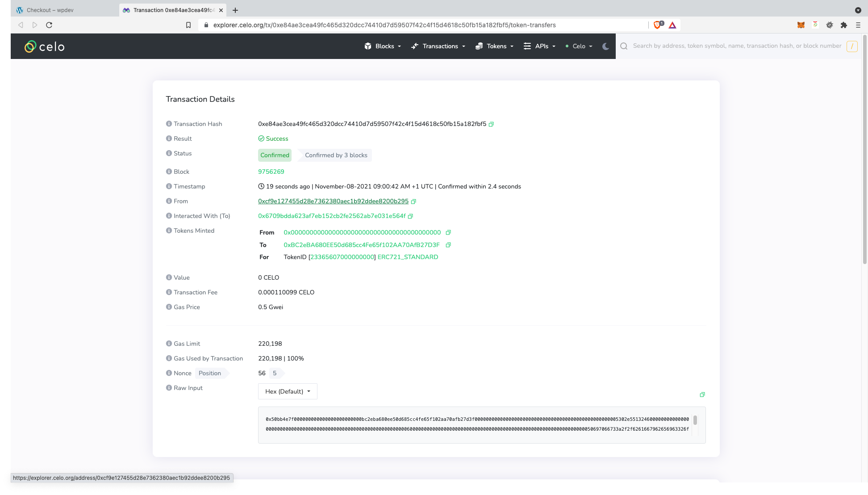Click block number 9756269 link

tap(271, 172)
